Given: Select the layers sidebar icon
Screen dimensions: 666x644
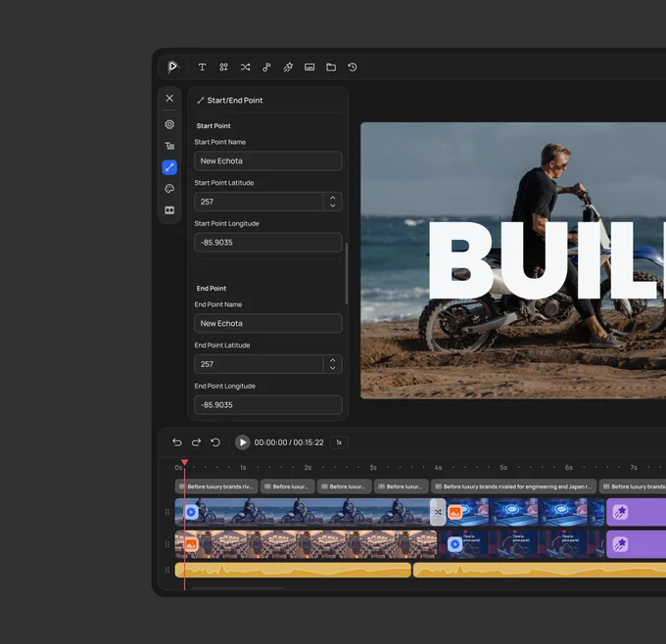Looking at the screenshot, I should click(x=169, y=146).
